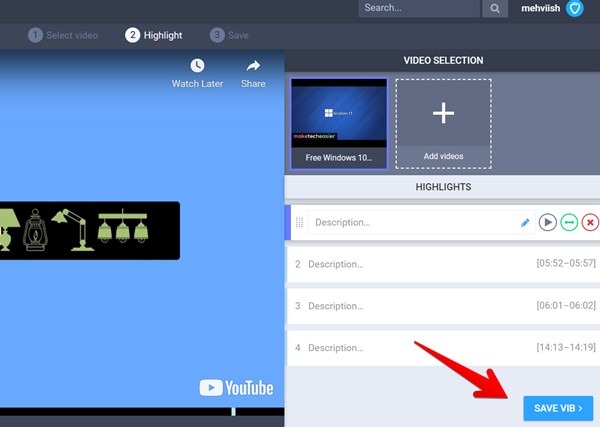The image size is (600, 427).
Task: Click the mehviish username
Action: [x=540, y=8]
